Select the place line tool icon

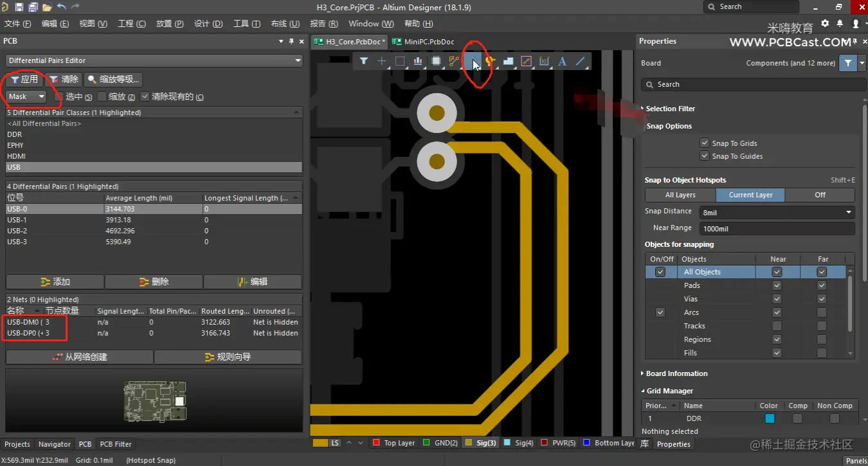click(x=581, y=62)
